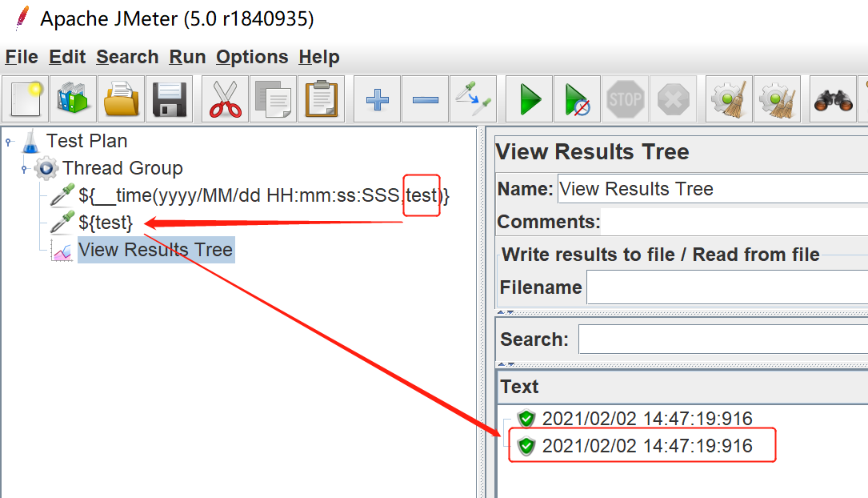Click collapse arrows above Search panel
Image resolution: width=868 pixels, height=498 pixels.
pyautogui.click(x=506, y=312)
